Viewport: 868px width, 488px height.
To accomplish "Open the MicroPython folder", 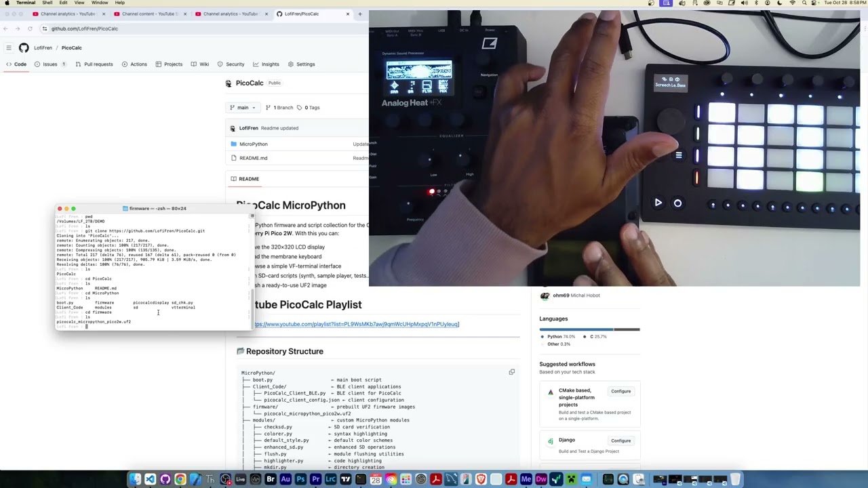I will (x=253, y=144).
